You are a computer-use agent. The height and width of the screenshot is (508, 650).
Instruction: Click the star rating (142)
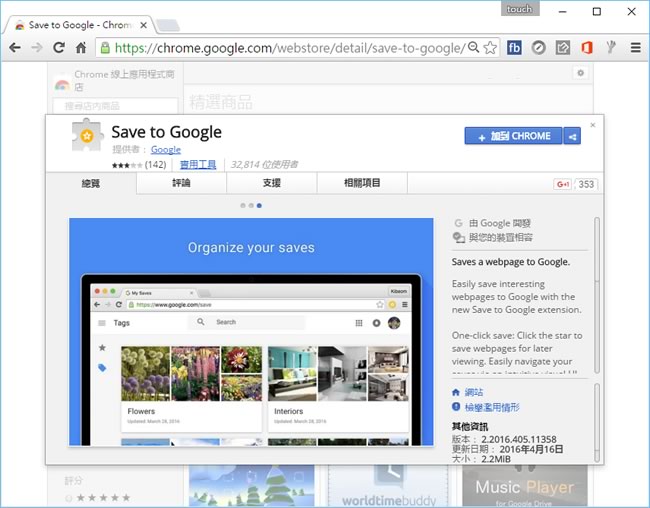(x=139, y=165)
